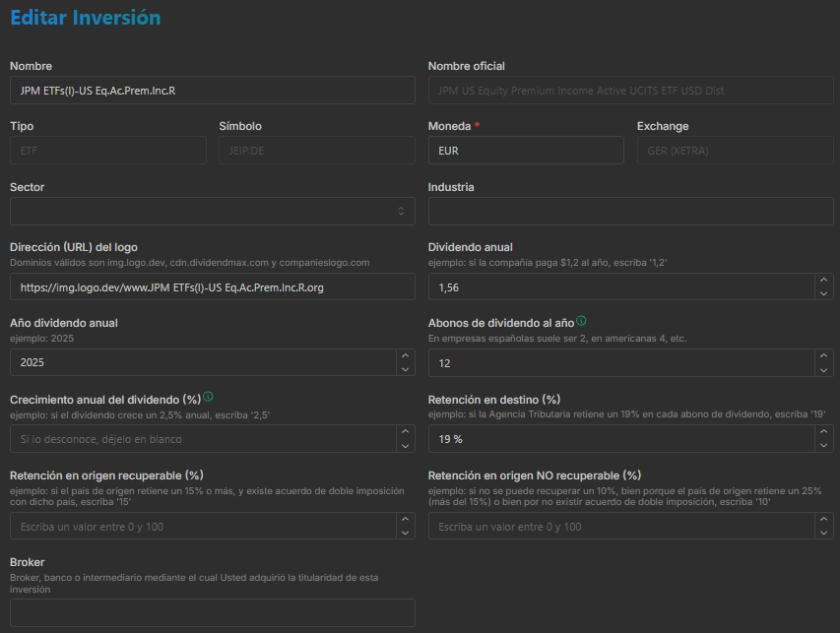Click the Broker input field

click(212, 613)
